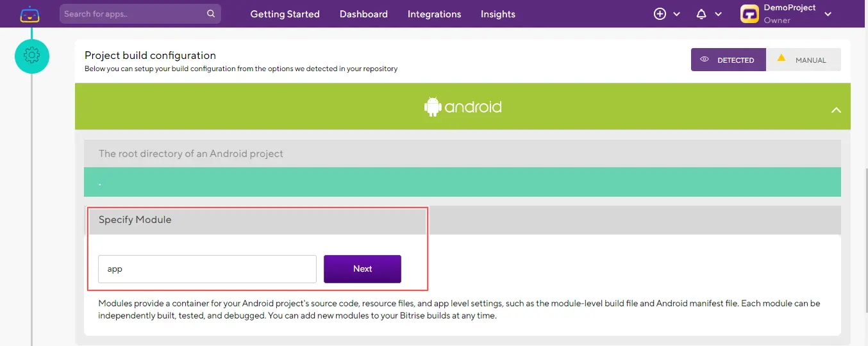Open the Integrations menu item
Screen dimensions: 868x346
[x=434, y=14]
